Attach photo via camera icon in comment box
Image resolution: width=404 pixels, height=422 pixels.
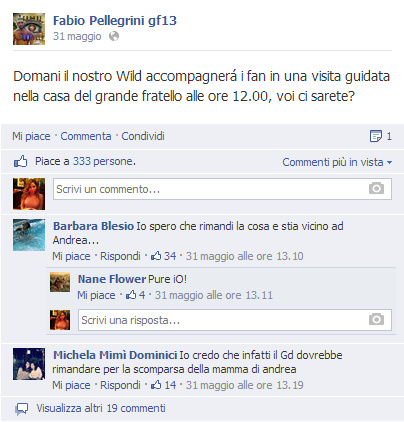pos(376,189)
